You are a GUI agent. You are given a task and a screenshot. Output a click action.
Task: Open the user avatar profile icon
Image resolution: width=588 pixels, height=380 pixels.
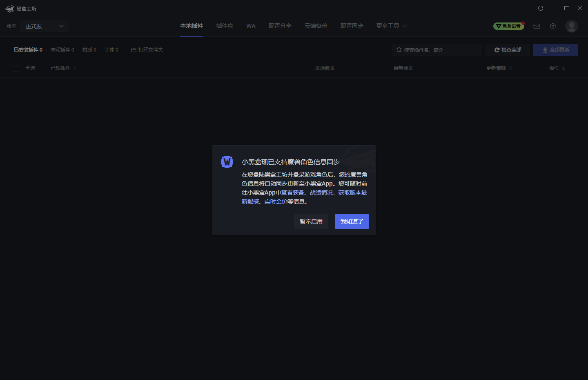(571, 26)
